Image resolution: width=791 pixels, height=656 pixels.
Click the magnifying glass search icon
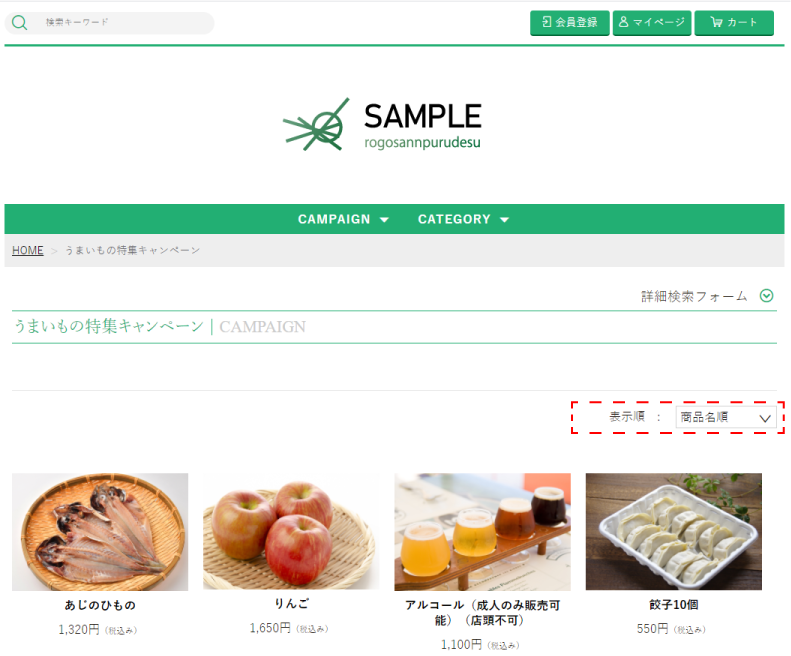click(19, 23)
